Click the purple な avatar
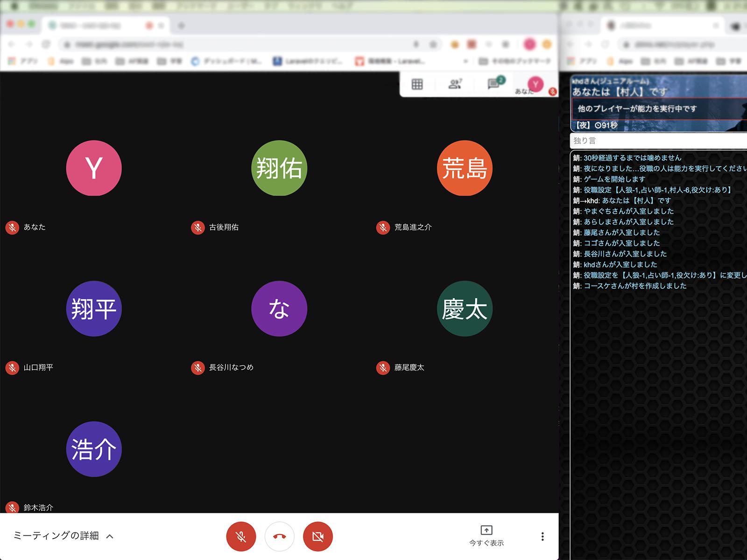The width and height of the screenshot is (747, 560). (279, 308)
